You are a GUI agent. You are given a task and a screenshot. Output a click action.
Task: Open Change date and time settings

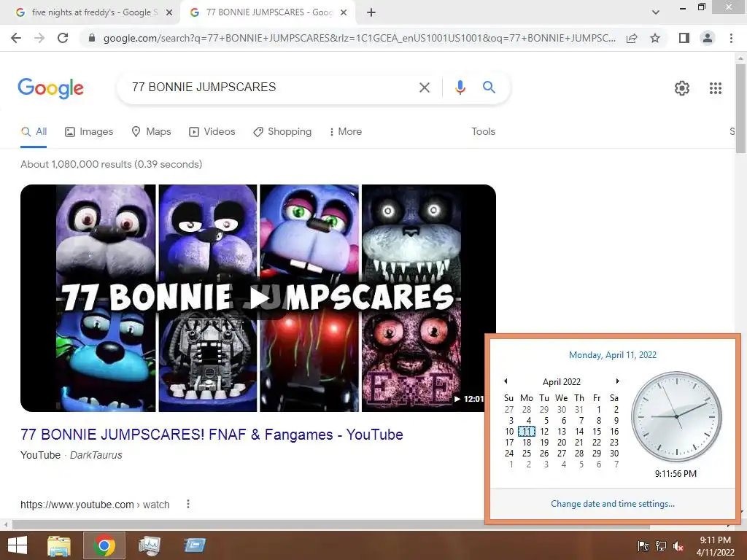(x=612, y=504)
